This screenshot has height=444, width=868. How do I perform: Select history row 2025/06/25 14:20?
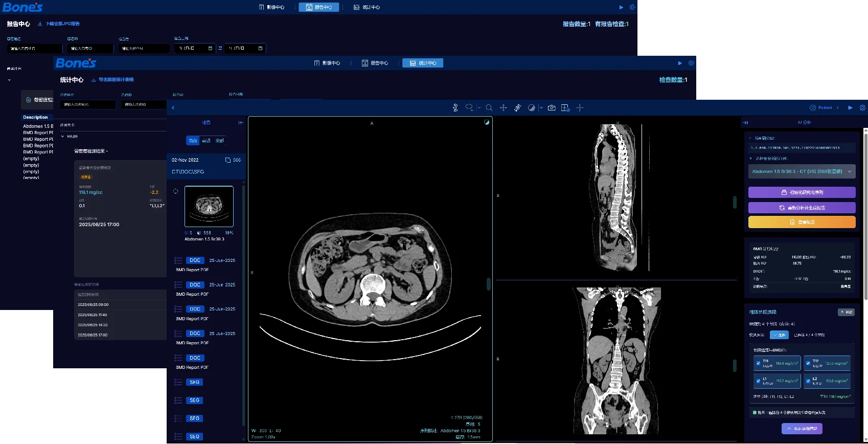coord(121,325)
